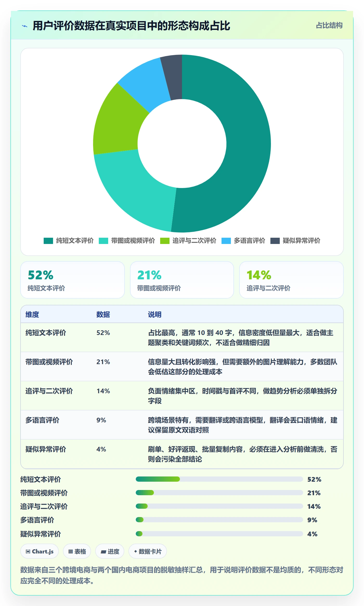Viewport: 364px width, 606px height.
Task: Open the 52% 纯短文本评价 stat card
Action: click(73, 280)
